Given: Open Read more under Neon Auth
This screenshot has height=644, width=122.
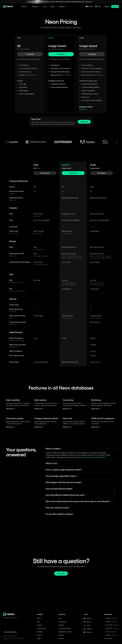Looking at the screenshot, I should click(x=67, y=427).
